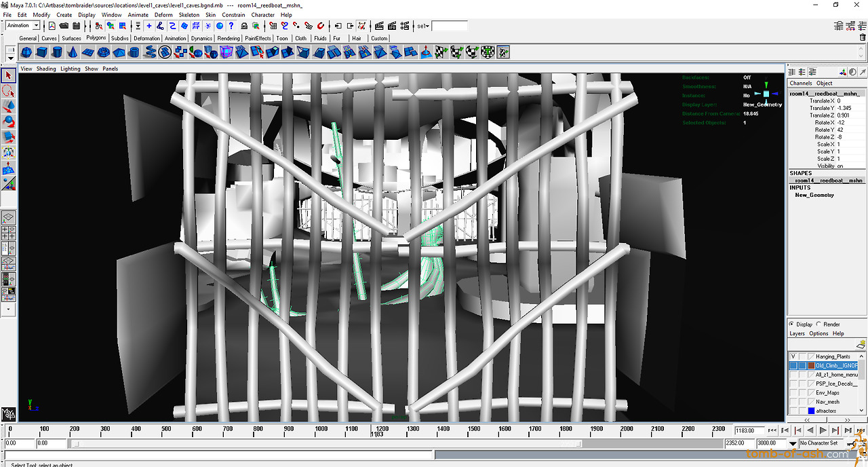Click the range end field showing 3000.00

tap(772, 444)
